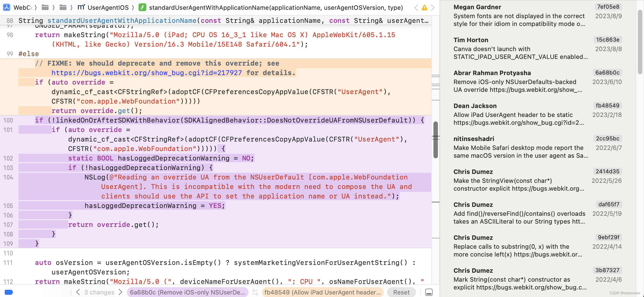The width and height of the screenshot is (644, 297).
Task: Click 'hasLoggedDeprecationWarning = YES;' line
Action: (155, 206)
